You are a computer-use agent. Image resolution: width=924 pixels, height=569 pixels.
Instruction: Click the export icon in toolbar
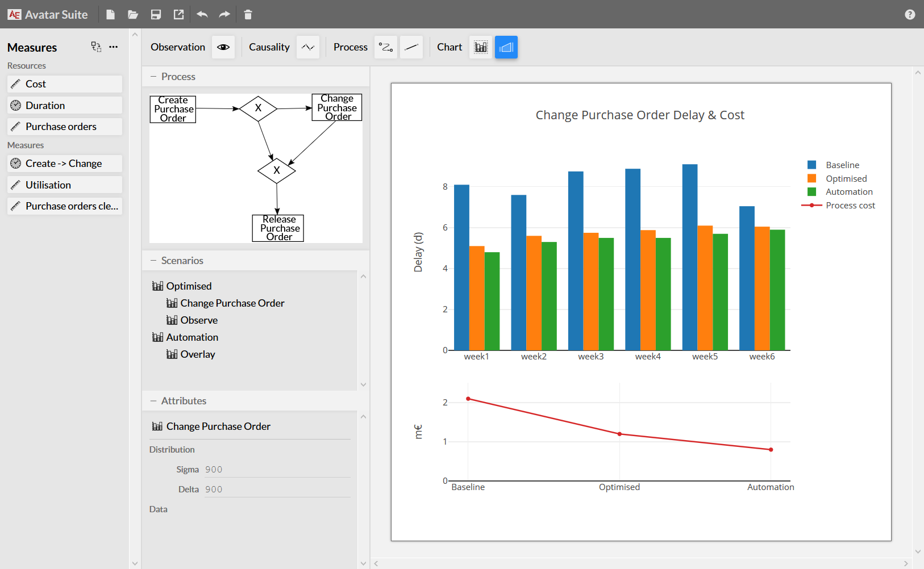(x=178, y=15)
